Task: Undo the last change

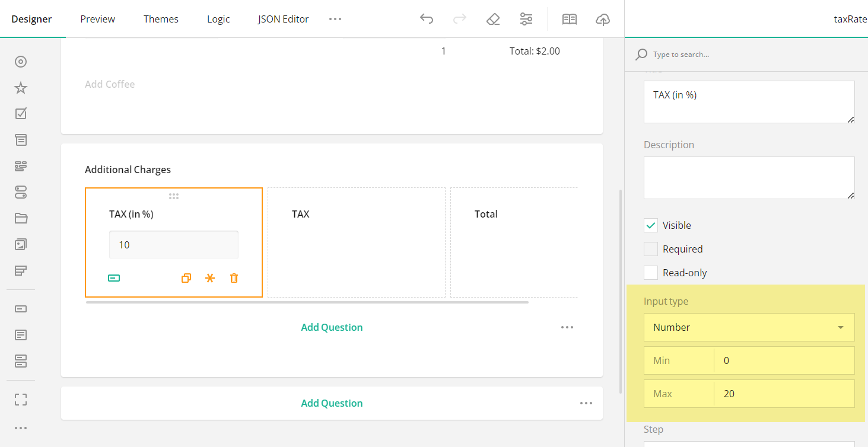Action: click(x=426, y=18)
